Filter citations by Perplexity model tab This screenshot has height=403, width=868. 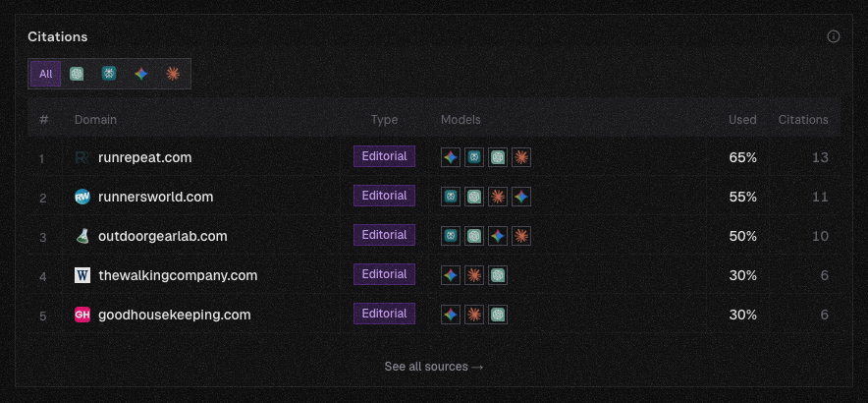(109, 74)
